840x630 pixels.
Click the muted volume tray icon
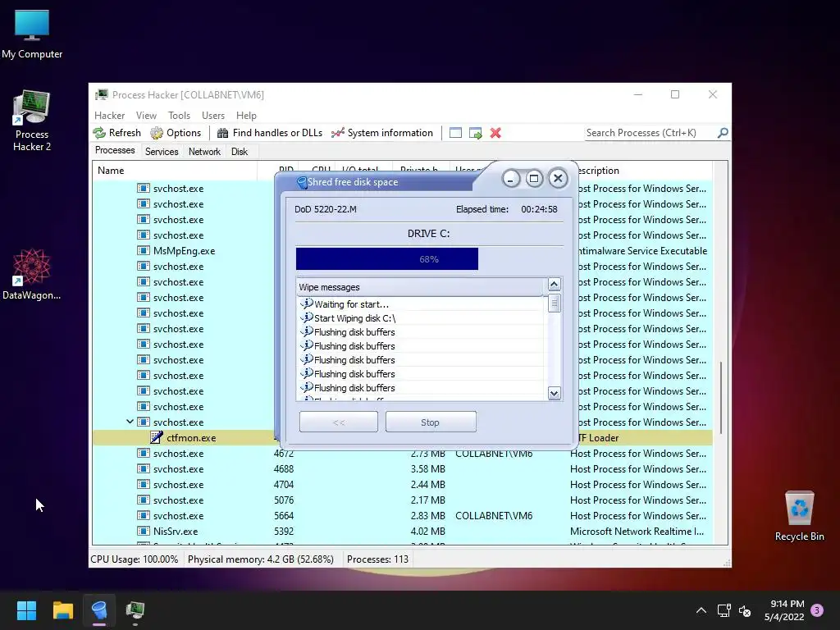coord(745,610)
